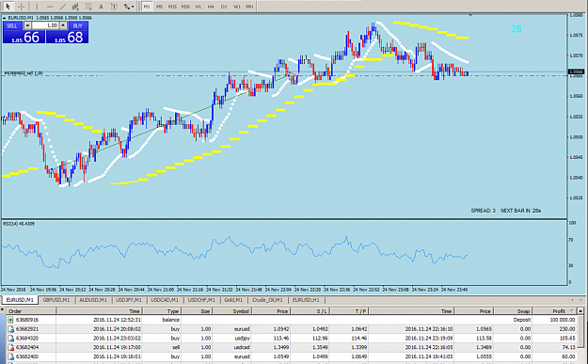Screen dimensions: 588x364
Task: Select the 230.00 profit value
Action: pos(567,329)
